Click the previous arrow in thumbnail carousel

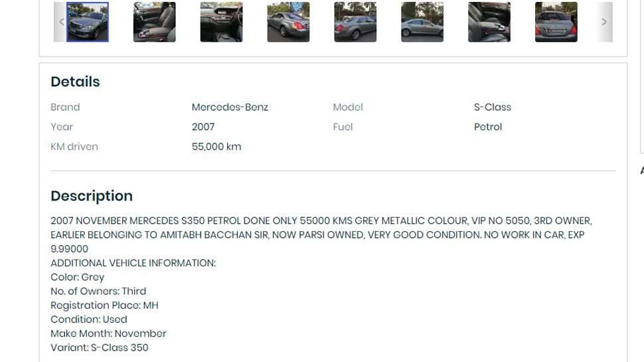(61, 22)
